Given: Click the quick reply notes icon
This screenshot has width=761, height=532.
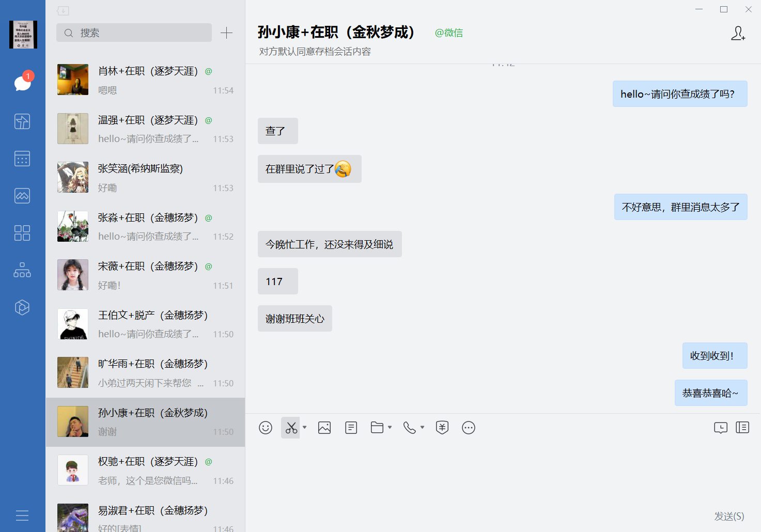Looking at the screenshot, I should (351, 428).
